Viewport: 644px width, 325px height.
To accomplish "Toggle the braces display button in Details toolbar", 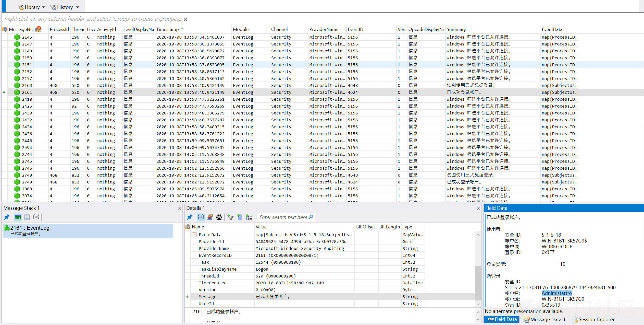I will (x=201, y=217).
